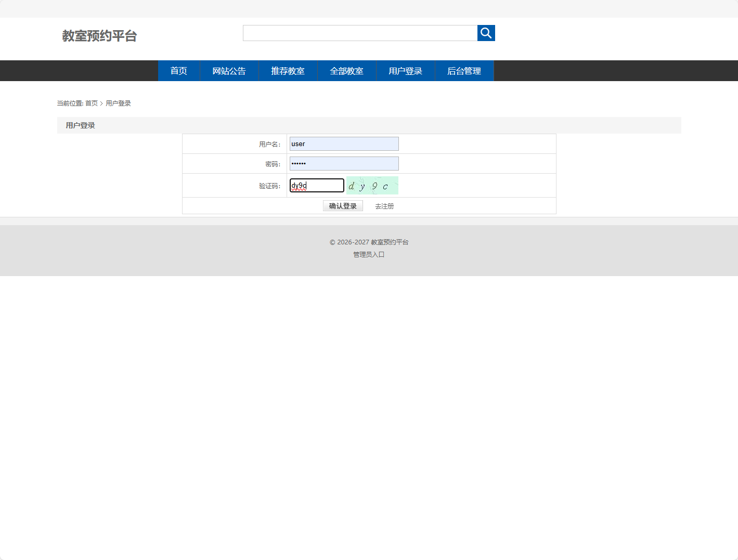Open the 全部教室 navigation item

(x=346, y=71)
